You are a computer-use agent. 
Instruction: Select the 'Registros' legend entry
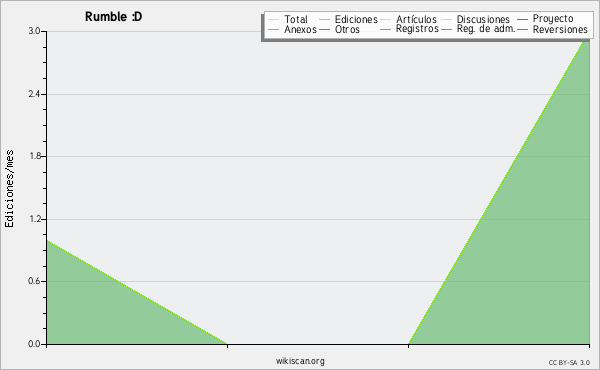click(417, 29)
